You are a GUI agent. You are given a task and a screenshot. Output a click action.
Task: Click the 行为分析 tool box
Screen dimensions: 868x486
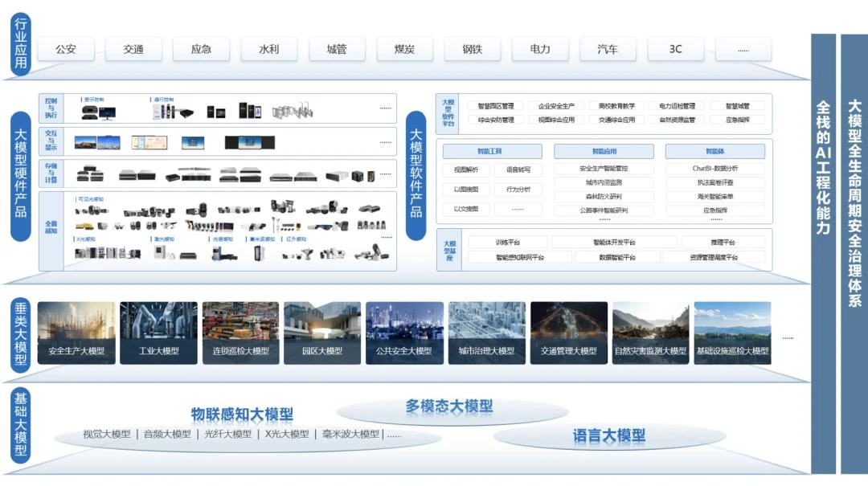(x=518, y=190)
